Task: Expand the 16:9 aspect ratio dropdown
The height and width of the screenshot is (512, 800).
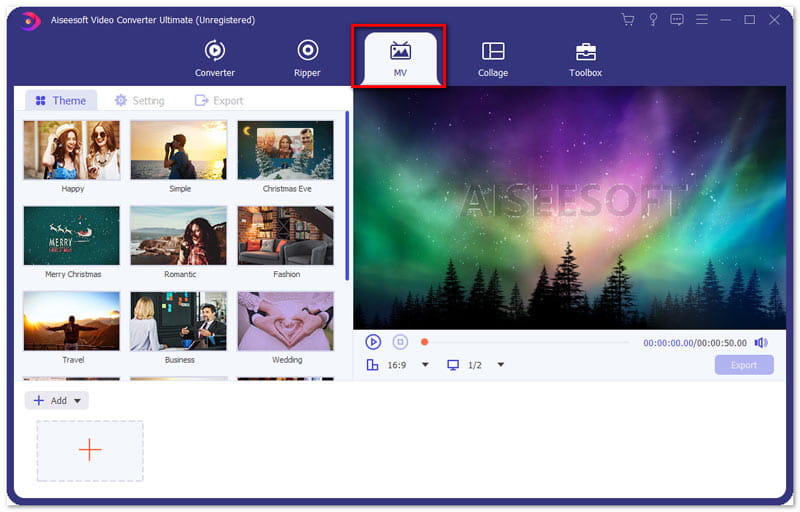Action: click(x=425, y=365)
